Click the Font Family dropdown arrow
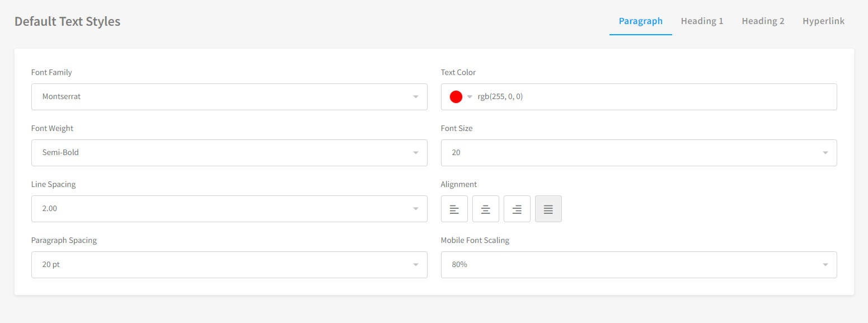This screenshot has height=323, width=868. tap(416, 97)
